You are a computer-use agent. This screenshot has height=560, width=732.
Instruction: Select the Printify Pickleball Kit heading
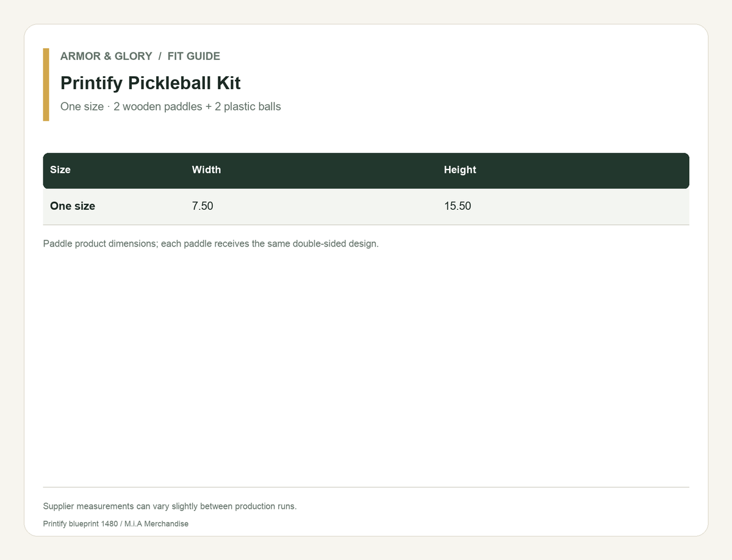(151, 82)
